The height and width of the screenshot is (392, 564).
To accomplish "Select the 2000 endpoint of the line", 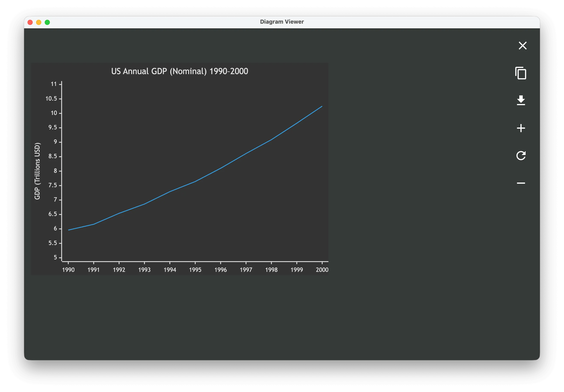I will [x=322, y=106].
